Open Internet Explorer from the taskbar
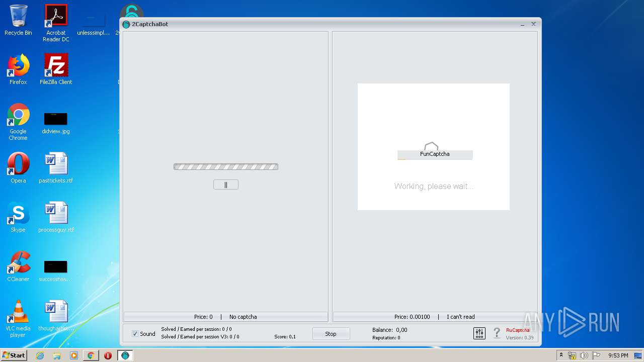Screen dimensions: 644x362 (x=40, y=355)
